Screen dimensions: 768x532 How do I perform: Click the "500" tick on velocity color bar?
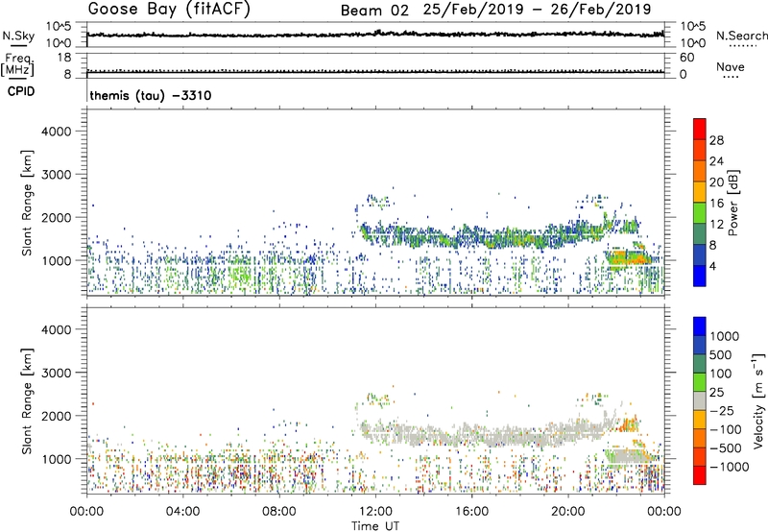721,355
